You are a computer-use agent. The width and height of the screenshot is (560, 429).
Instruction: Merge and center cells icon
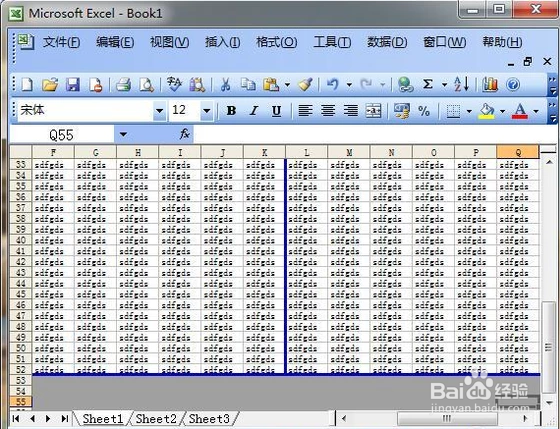pos(374,111)
